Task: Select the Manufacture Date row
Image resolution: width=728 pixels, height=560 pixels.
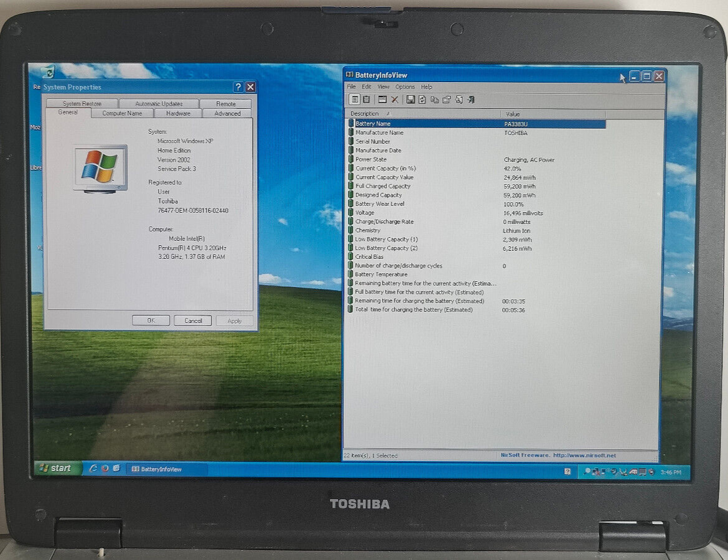Action: [x=476, y=150]
